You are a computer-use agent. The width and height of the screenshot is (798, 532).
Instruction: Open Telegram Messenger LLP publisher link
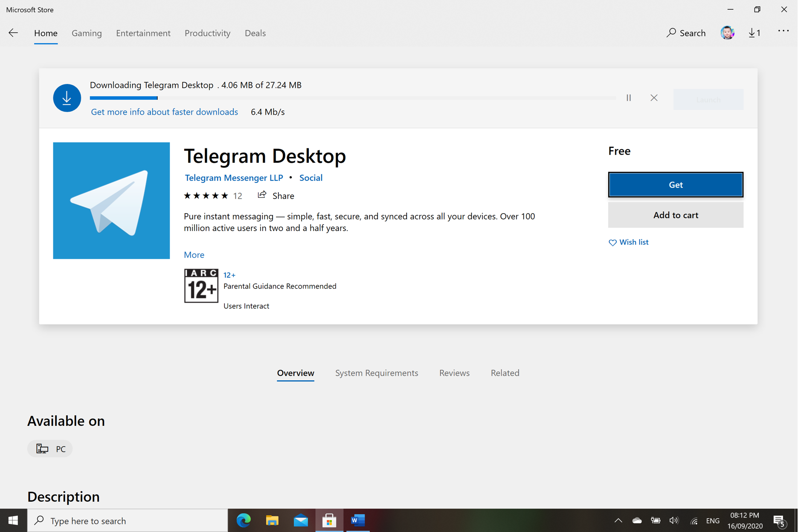click(x=234, y=178)
